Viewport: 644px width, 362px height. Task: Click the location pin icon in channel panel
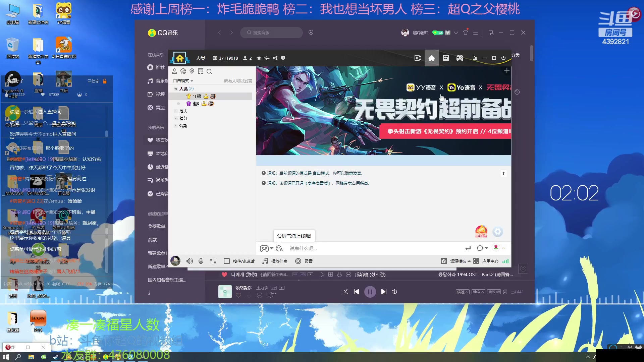coord(192,71)
